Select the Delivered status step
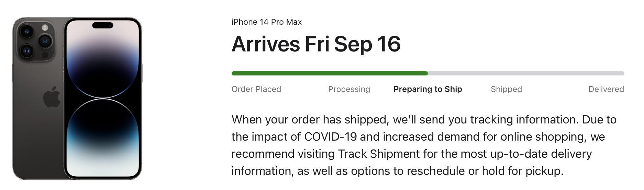The width and height of the screenshot is (644, 190). click(x=606, y=89)
